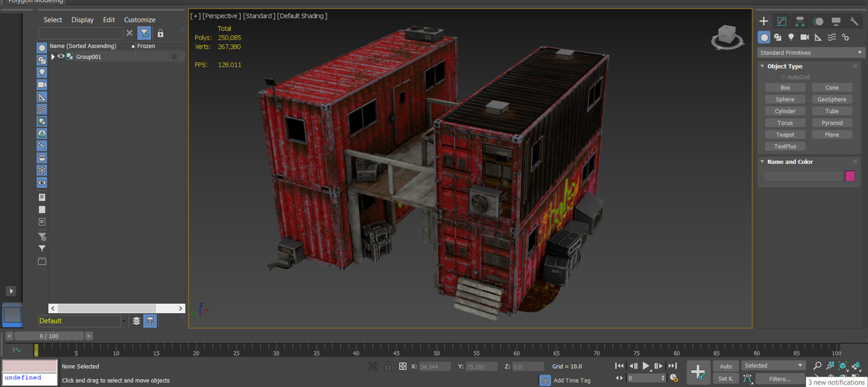868x387 pixels.
Task: Open the Display panel monitor tab
Action: [x=836, y=21]
